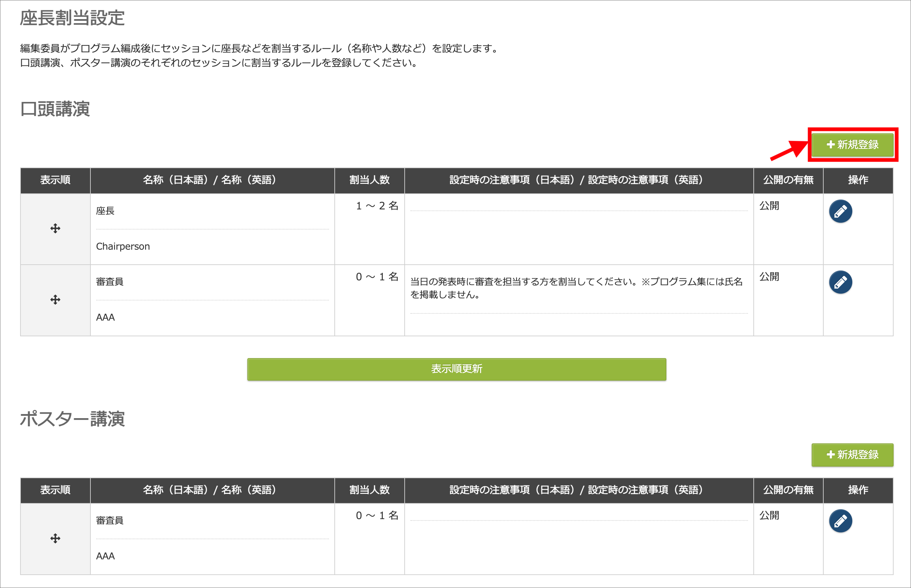Select the Chairperson name text
Image resolution: width=911 pixels, height=588 pixels.
tap(123, 246)
